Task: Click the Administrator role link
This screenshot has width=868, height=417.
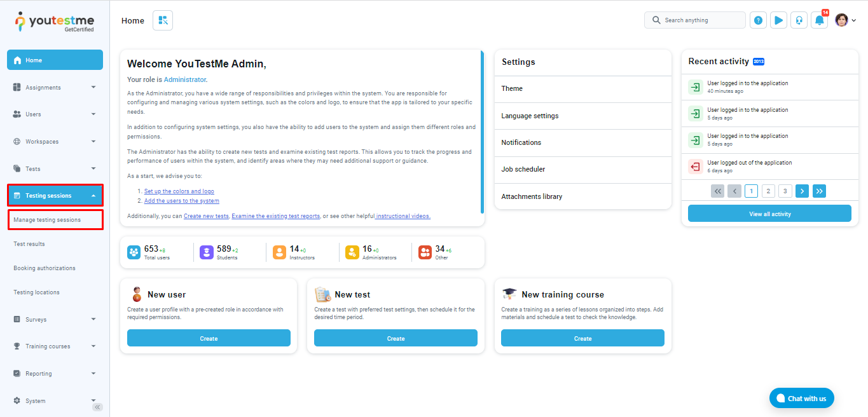Action: [x=185, y=79]
